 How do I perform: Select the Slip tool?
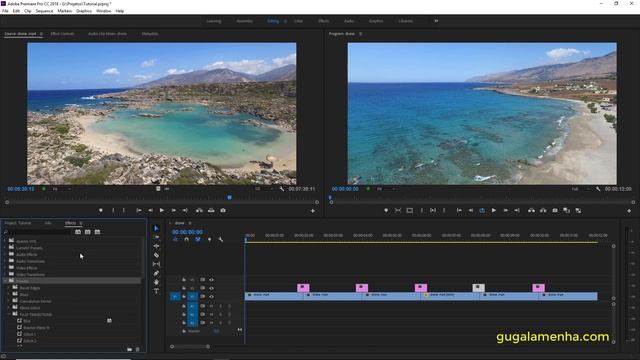coord(156,264)
